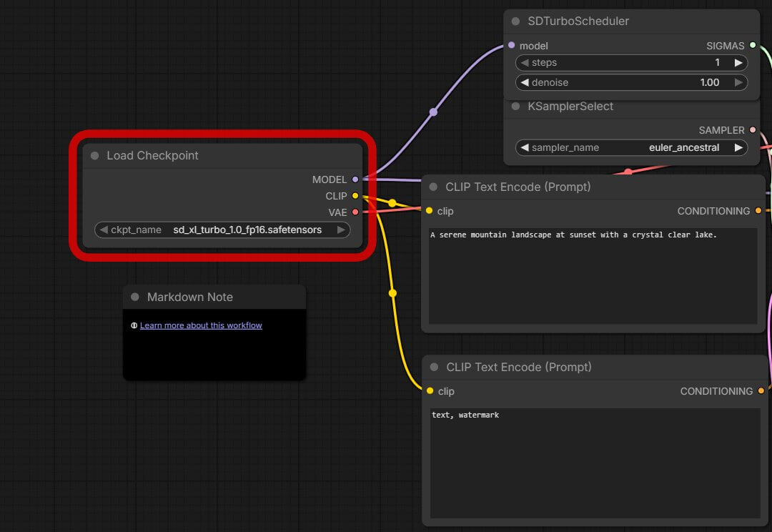The height and width of the screenshot is (532, 772).
Task: Select previous sampler with sampler_name left arrow
Action: (525, 148)
